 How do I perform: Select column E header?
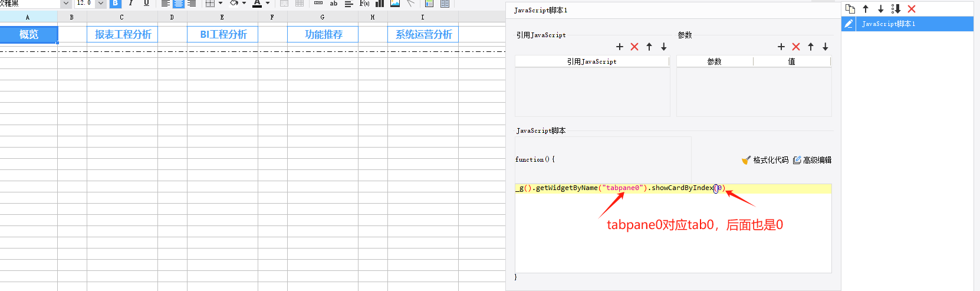tap(222, 17)
